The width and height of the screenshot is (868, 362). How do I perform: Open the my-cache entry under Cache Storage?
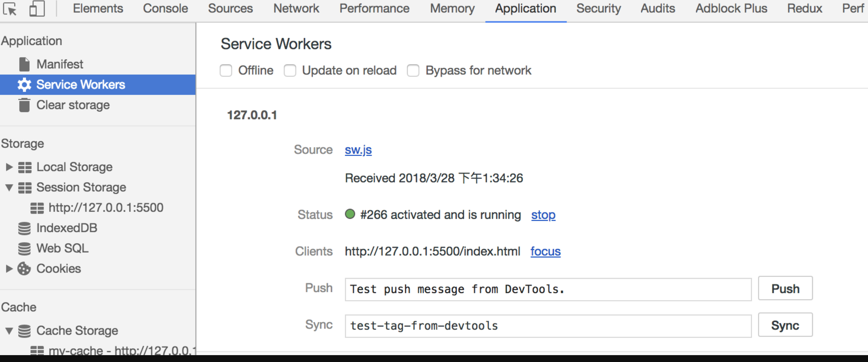click(x=122, y=350)
